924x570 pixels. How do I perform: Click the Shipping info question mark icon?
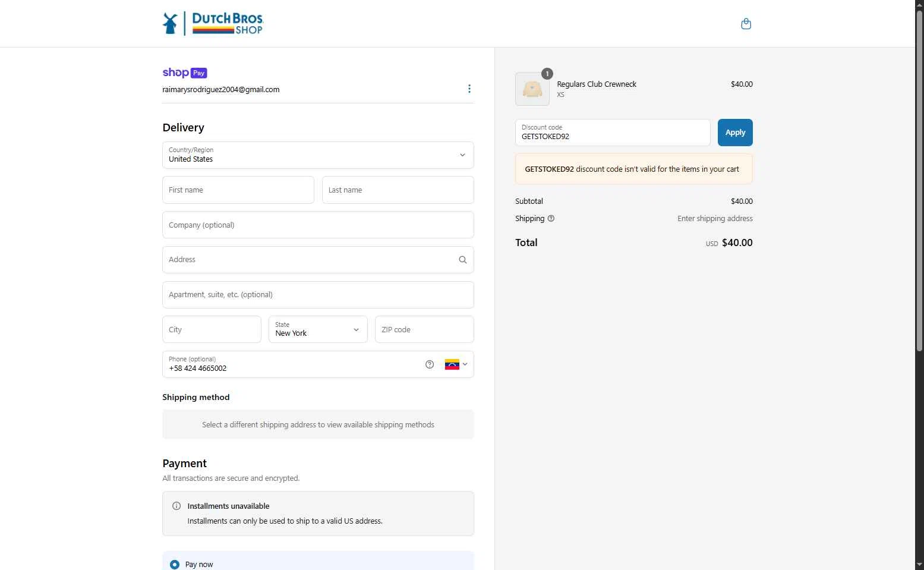pyautogui.click(x=551, y=218)
